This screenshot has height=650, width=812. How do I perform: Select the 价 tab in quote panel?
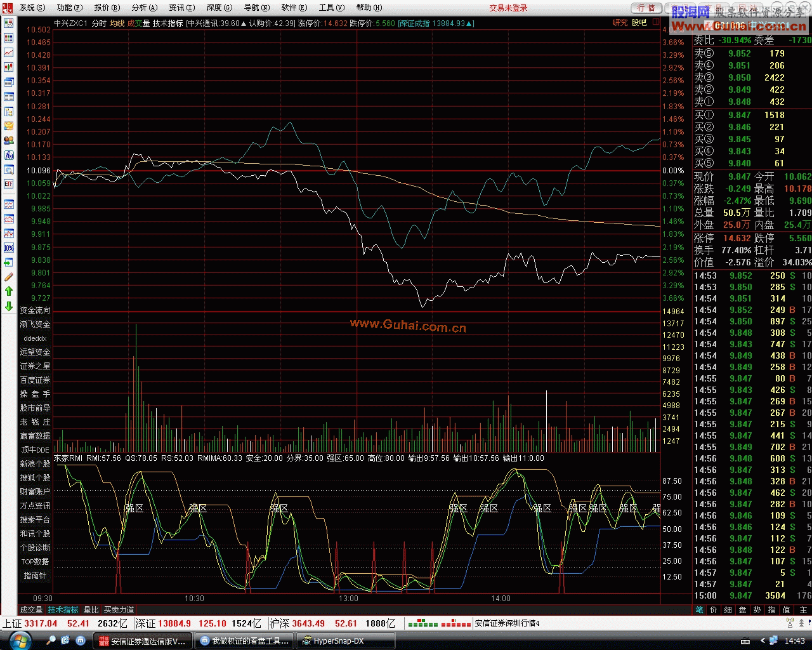[714, 610]
